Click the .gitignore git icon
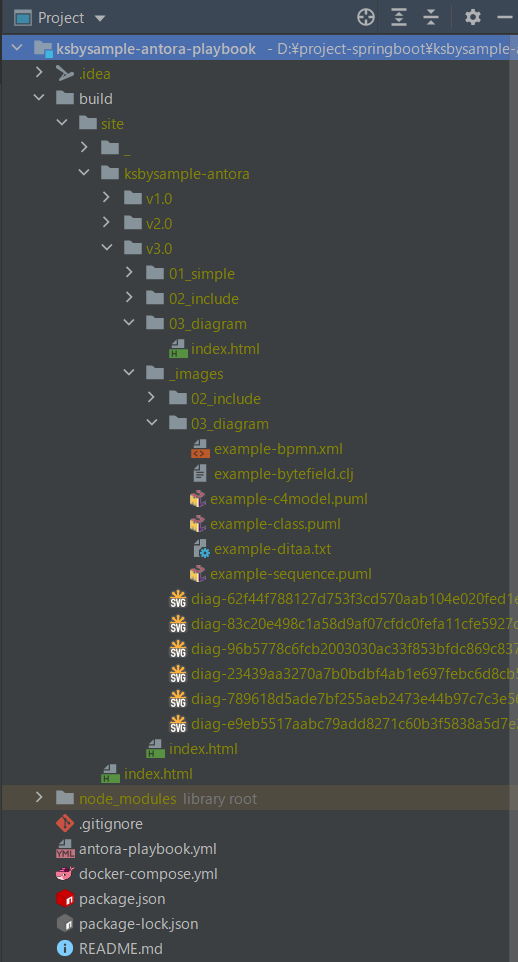The height and width of the screenshot is (962, 518). 64,824
